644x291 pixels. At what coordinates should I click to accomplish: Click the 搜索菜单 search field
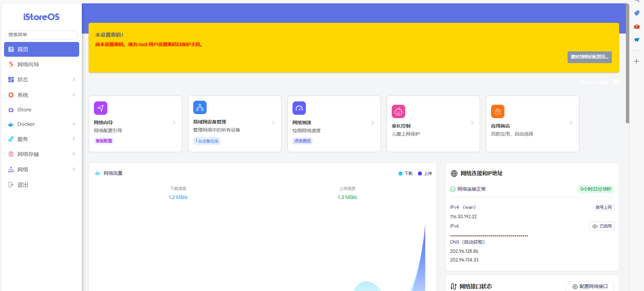[42, 35]
